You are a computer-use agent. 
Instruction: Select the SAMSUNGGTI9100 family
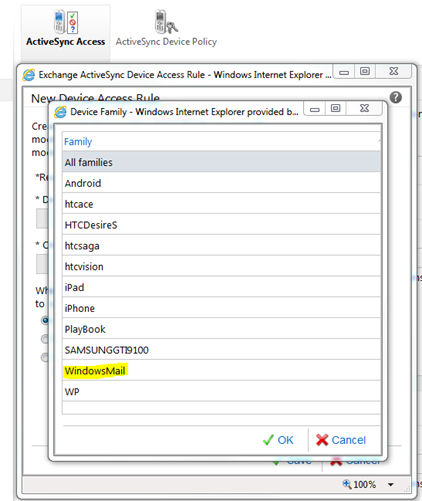221,350
